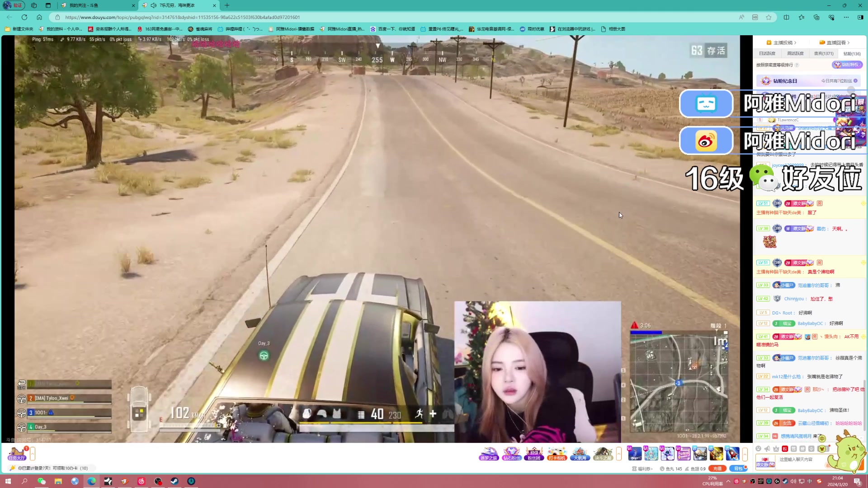Go back to previous page
Image resolution: width=868 pixels, height=488 pixels.
[9, 17]
